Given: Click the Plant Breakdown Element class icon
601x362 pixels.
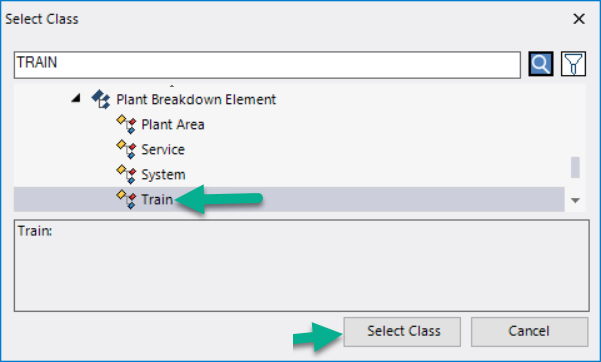Looking at the screenshot, I should (x=101, y=99).
